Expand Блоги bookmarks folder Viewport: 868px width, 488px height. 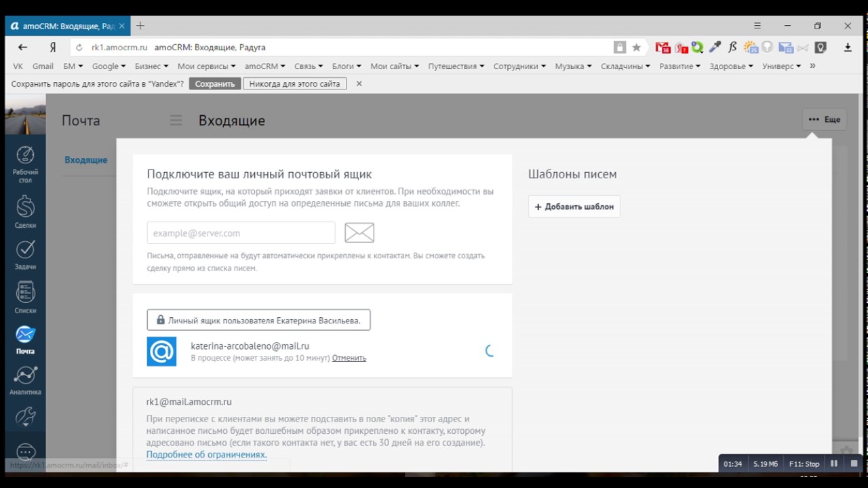[x=347, y=66]
